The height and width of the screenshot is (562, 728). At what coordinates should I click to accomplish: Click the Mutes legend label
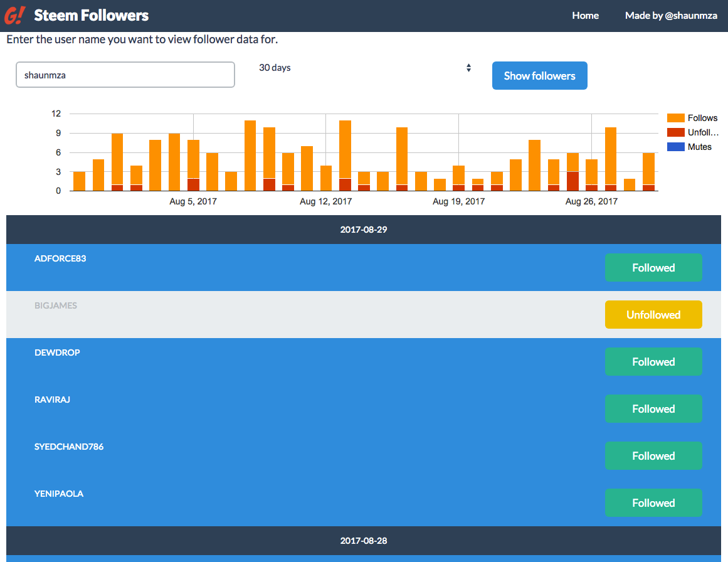[699, 147]
